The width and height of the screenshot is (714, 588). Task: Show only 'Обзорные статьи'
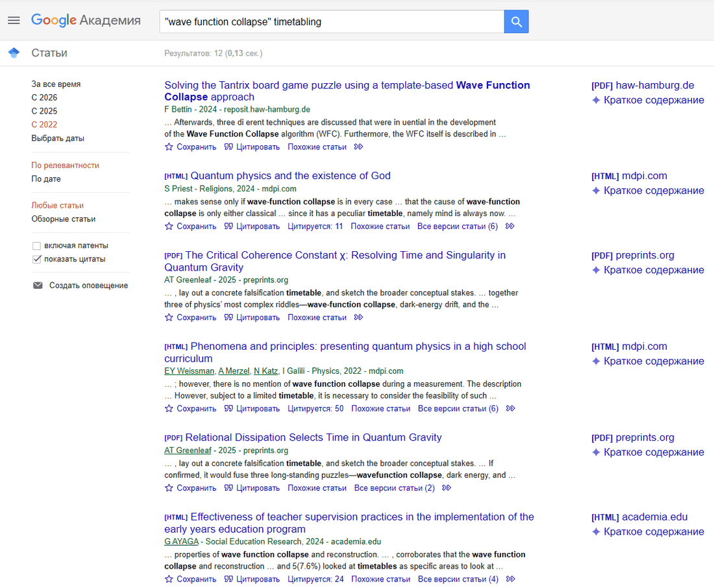coord(64,219)
